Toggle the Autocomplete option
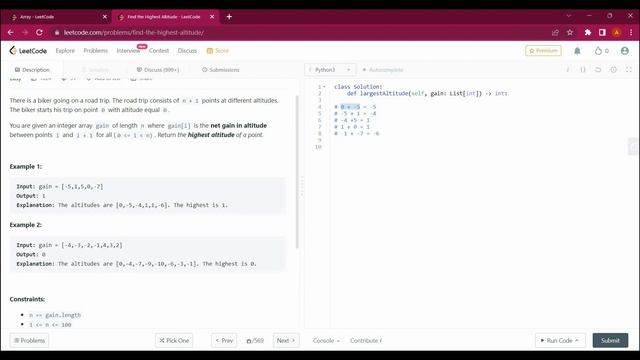Screen dimensions: 640x360 pos(382,70)
